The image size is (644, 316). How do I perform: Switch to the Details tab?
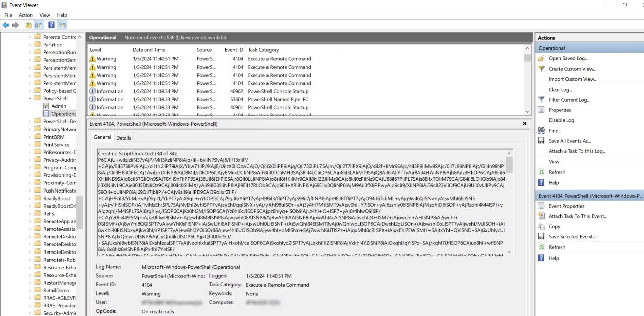(123, 138)
